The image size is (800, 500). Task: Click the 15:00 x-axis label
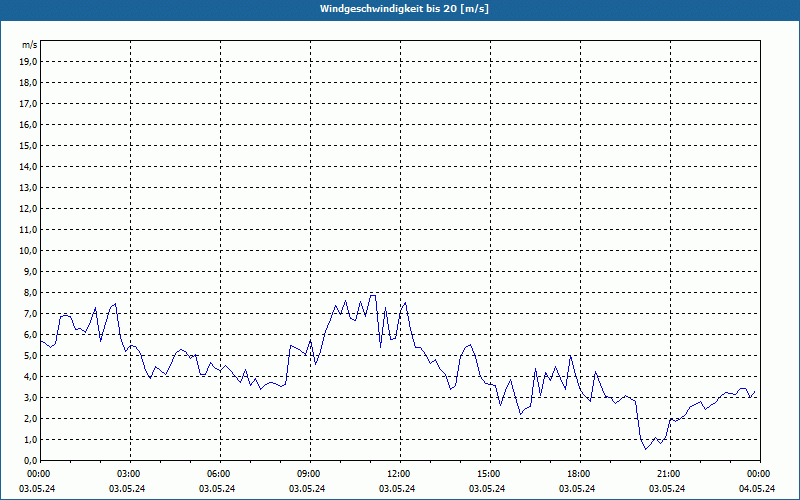[490, 474]
